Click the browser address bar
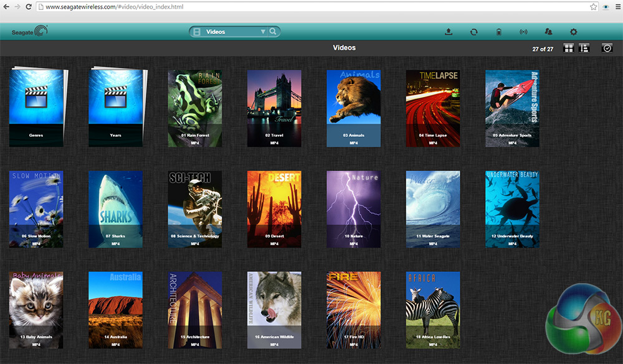623x364 pixels. (x=311, y=6)
